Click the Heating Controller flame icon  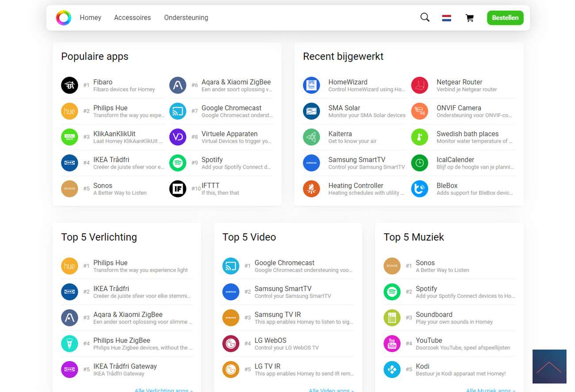pos(311,189)
